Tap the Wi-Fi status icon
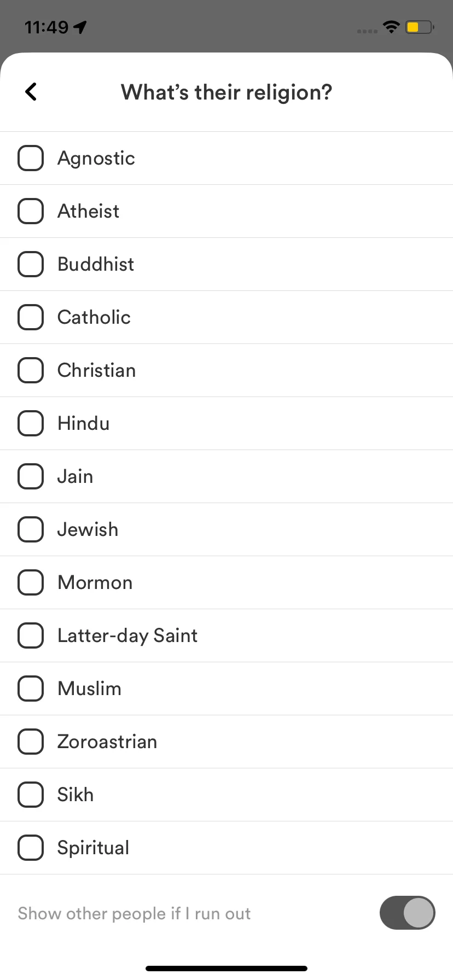This screenshot has height=980, width=453. pos(391,27)
